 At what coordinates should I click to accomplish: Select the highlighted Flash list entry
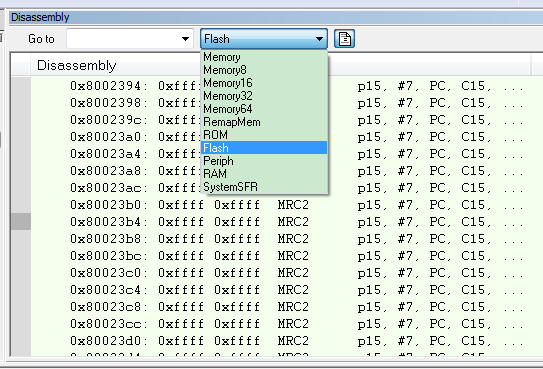point(264,148)
